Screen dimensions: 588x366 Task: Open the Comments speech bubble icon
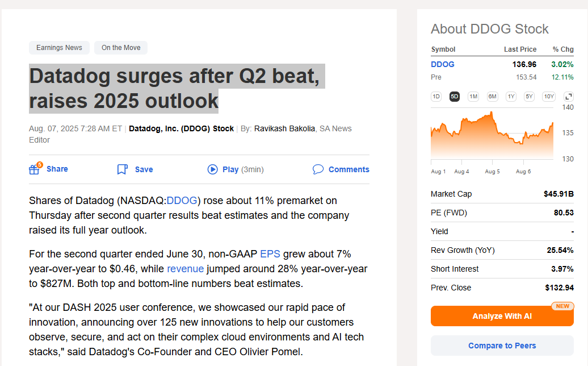tap(318, 169)
